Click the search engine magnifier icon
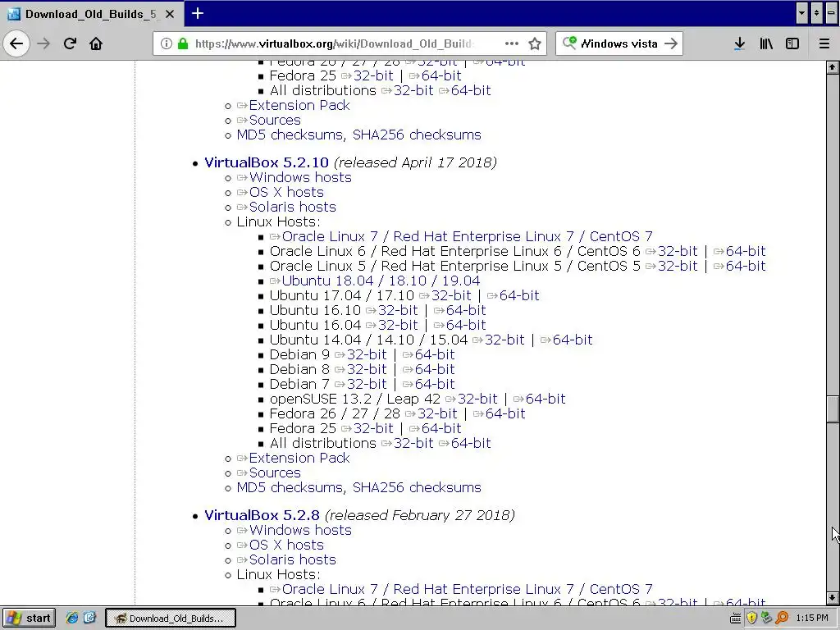This screenshot has width=840, height=630. tap(569, 43)
